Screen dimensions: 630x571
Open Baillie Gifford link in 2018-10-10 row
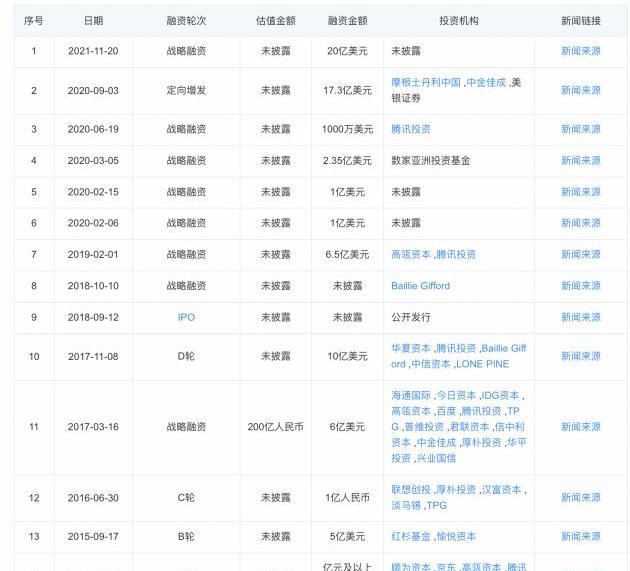pyautogui.click(x=421, y=286)
